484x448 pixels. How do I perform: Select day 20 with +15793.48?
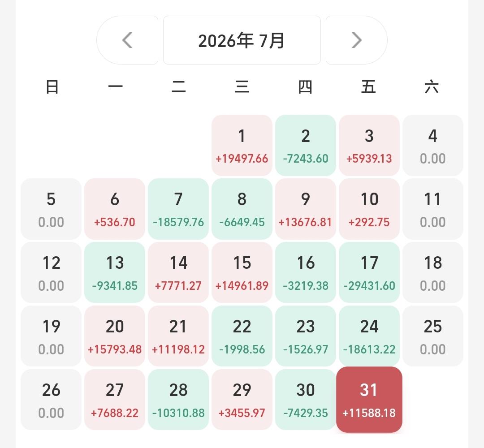115,336
